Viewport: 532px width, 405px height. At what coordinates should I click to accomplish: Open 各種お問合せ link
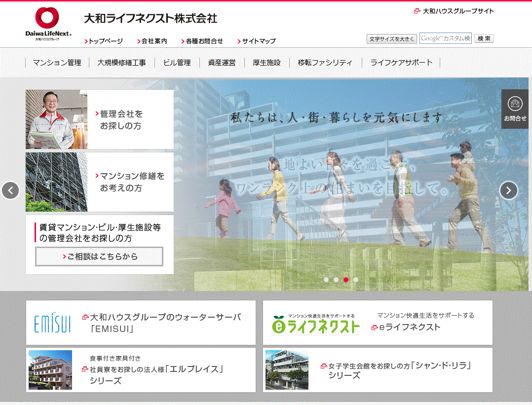(x=202, y=41)
